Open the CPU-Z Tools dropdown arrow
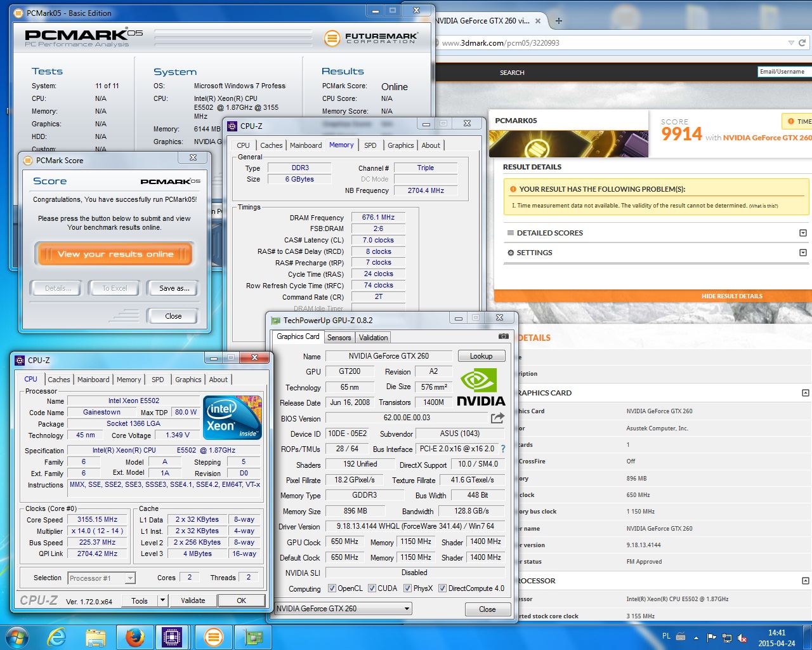This screenshot has width=812, height=650. [162, 600]
